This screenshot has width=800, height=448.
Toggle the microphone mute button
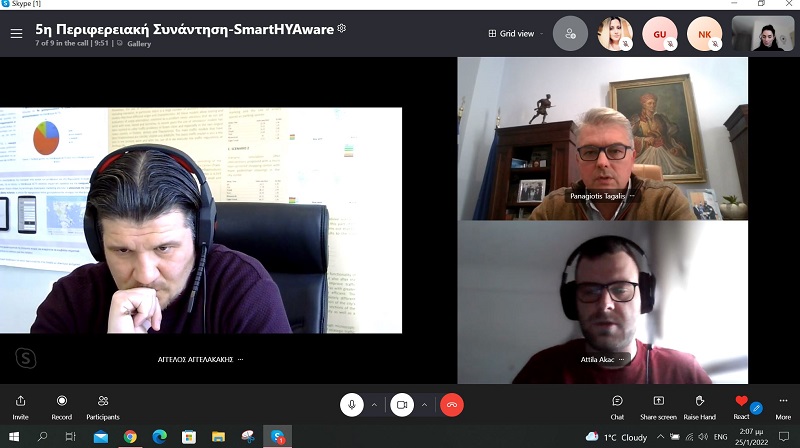[351, 404]
